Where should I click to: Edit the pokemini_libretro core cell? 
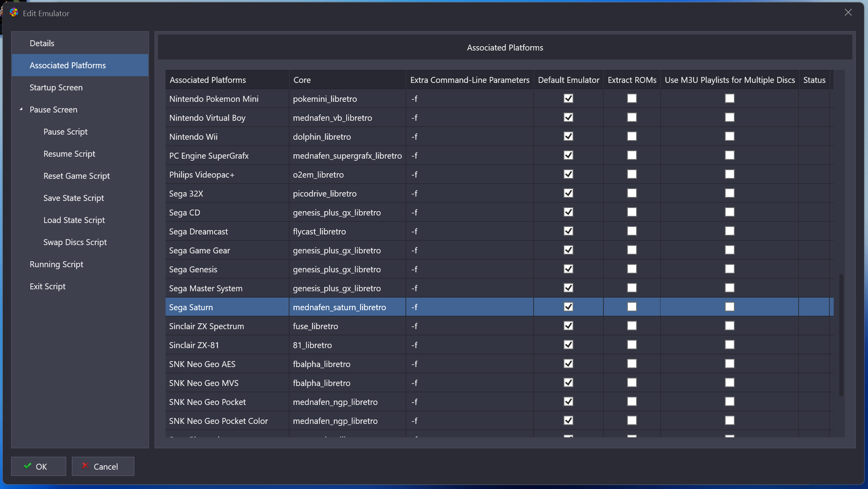pyautogui.click(x=347, y=99)
